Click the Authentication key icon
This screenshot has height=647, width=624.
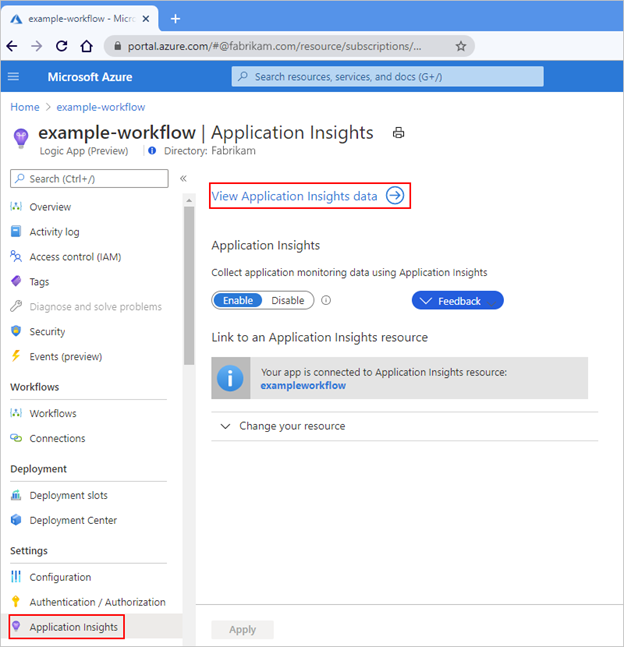[x=16, y=602]
